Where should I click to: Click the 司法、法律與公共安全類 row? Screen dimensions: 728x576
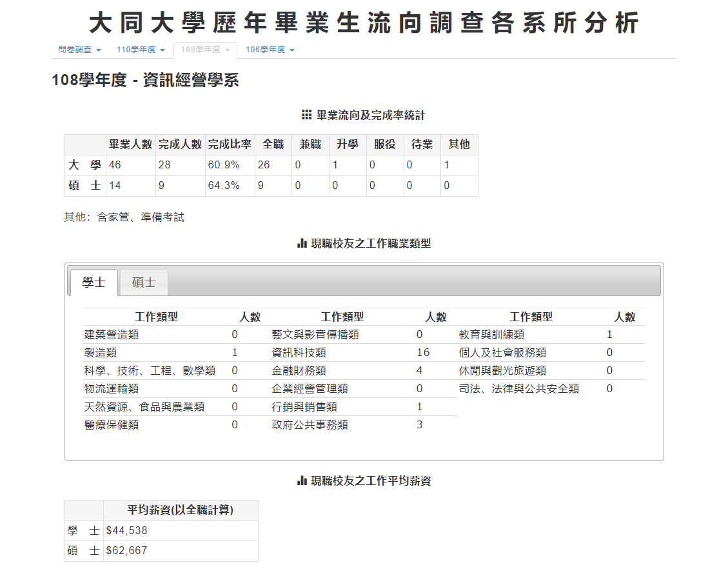[x=551, y=389]
